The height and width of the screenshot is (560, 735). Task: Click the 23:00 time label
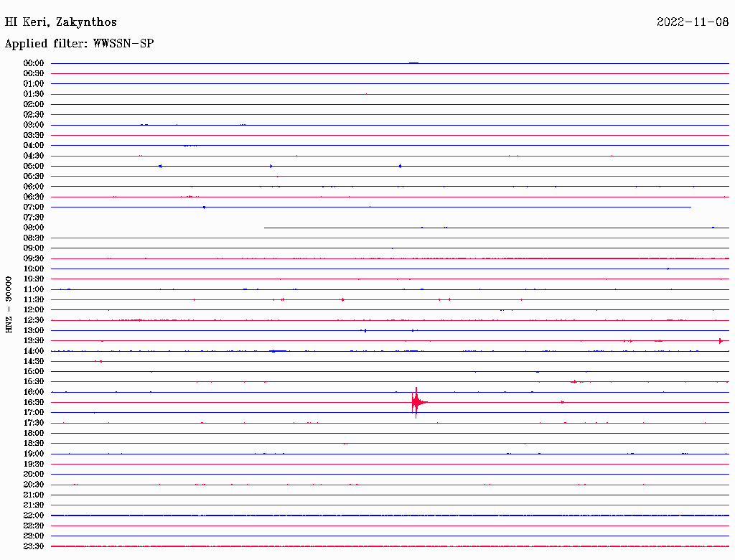click(x=34, y=536)
